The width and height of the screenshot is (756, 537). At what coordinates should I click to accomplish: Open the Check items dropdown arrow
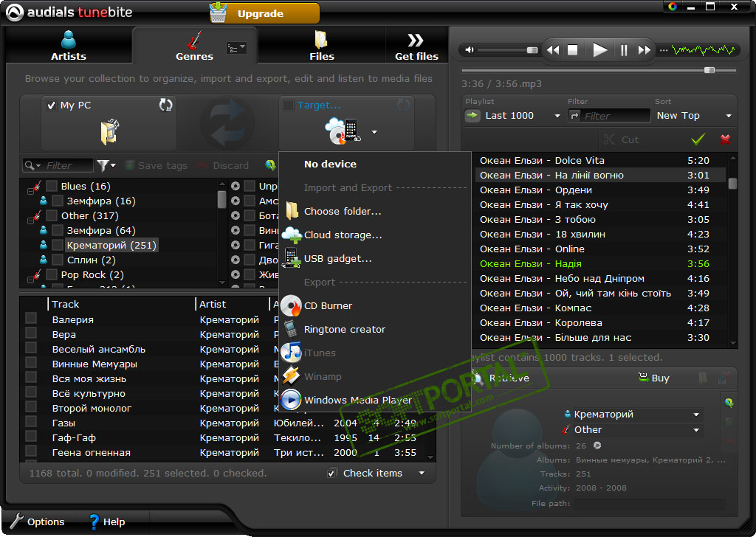(422, 473)
